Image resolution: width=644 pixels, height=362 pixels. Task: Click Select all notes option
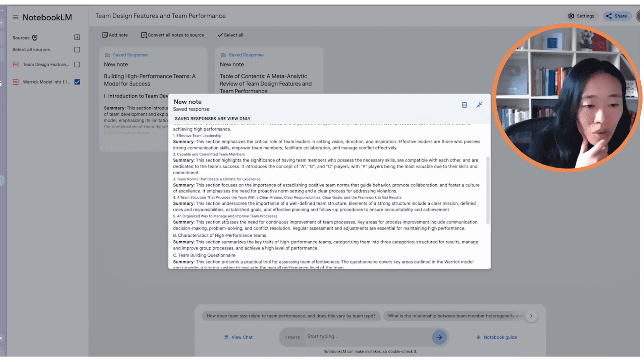tap(230, 35)
